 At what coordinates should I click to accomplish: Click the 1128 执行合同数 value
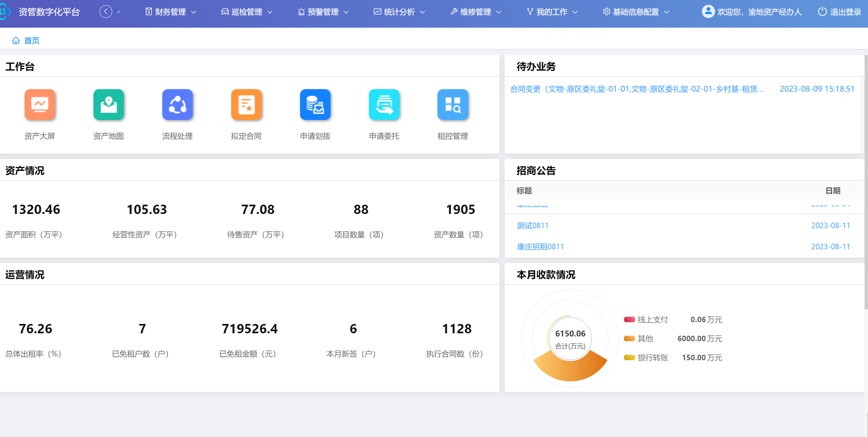click(457, 329)
